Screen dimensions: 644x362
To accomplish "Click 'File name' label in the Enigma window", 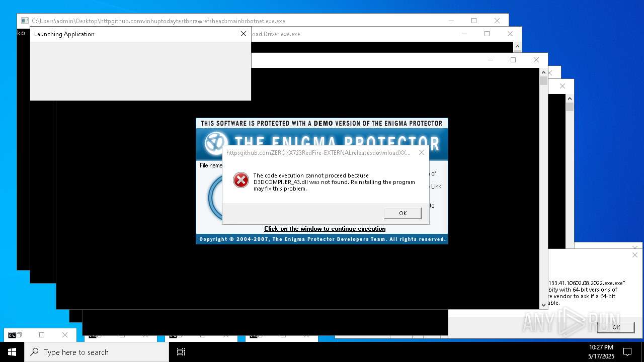I will (x=211, y=165).
